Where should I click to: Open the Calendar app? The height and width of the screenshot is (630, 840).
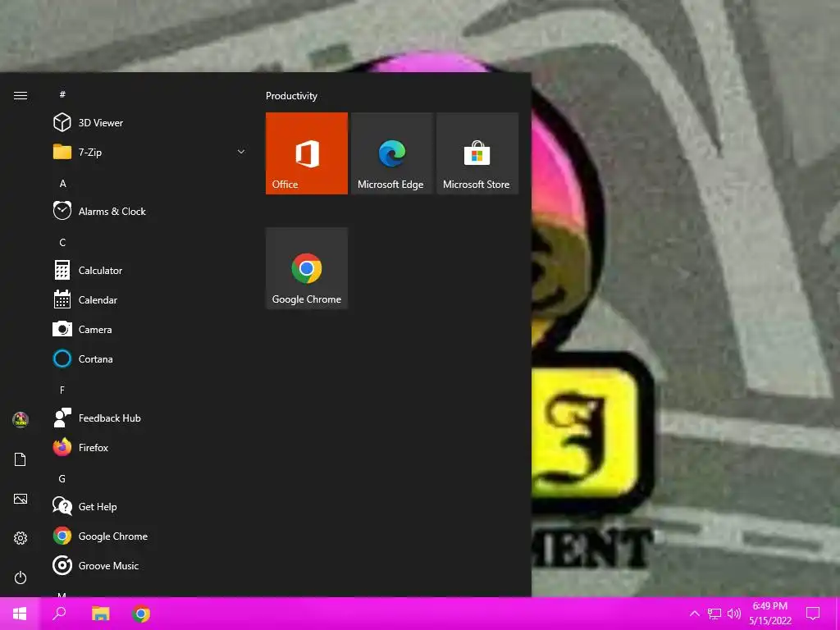coord(150,300)
